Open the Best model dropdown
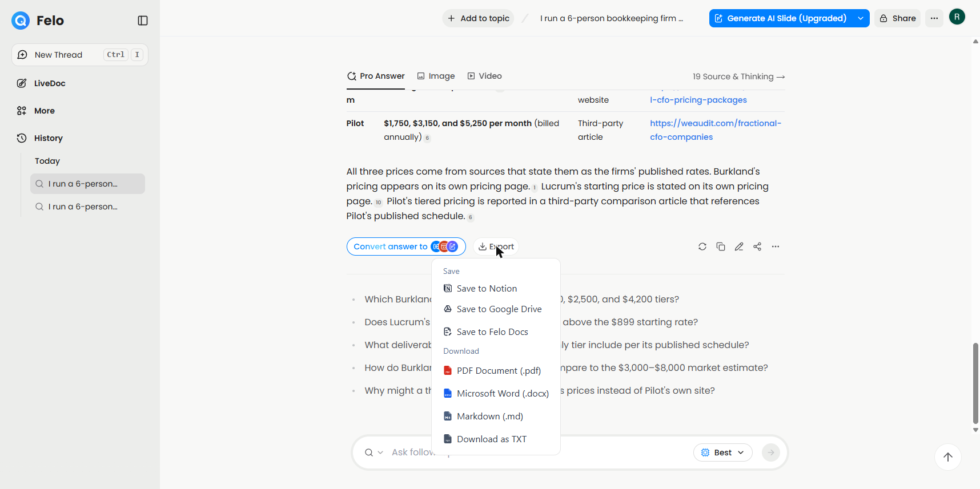 723,452
